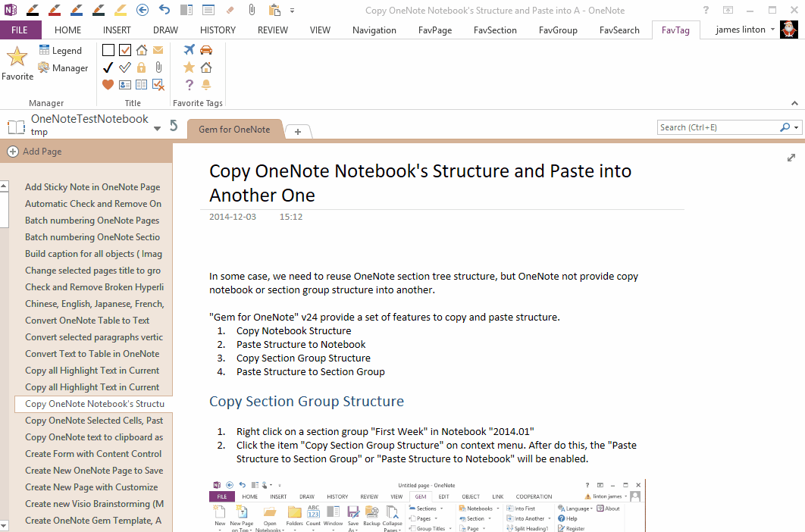The width and height of the screenshot is (805, 532).
Task: Select the red pen in quick access toolbar
Action: pos(55,10)
